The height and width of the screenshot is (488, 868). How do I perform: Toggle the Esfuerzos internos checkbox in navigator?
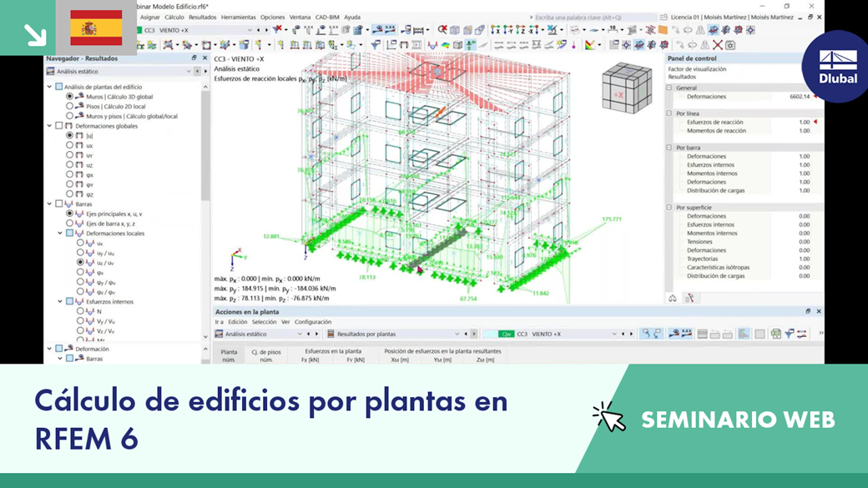coord(70,301)
